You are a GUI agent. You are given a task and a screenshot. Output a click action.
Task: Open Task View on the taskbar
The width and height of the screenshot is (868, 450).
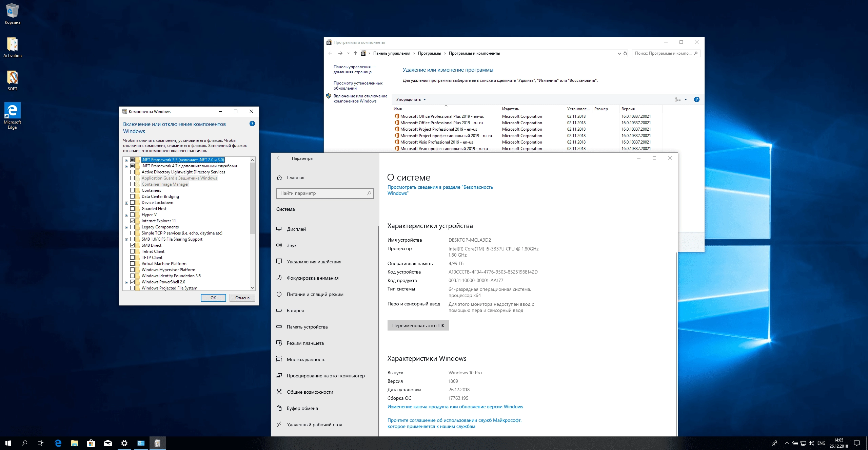point(41,443)
